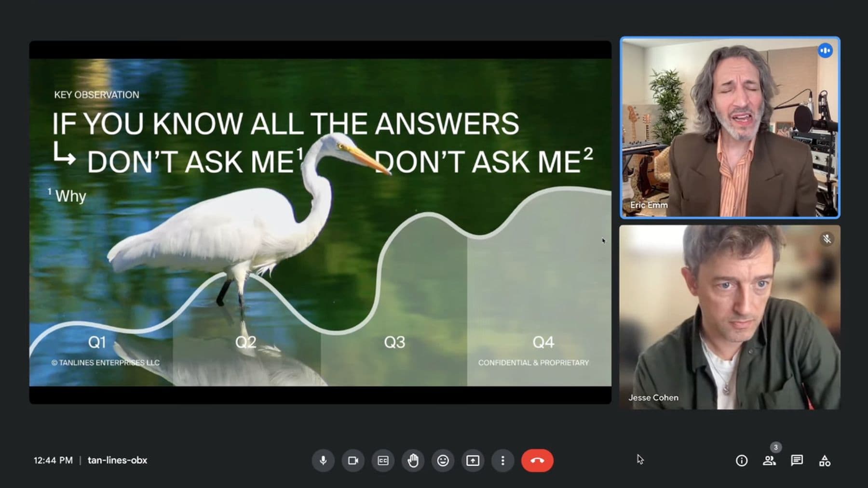Leave the call with red hang-up button
The width and height of the screenshot is (868, 488).
tap(537, 461)
